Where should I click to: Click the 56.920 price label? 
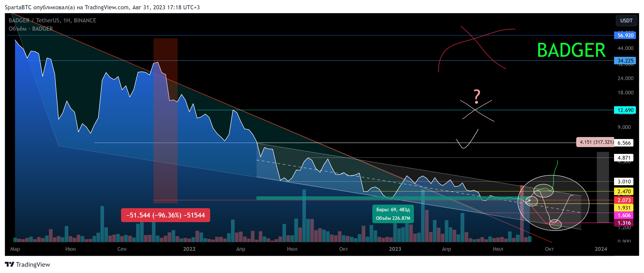[x=625, y=35]
